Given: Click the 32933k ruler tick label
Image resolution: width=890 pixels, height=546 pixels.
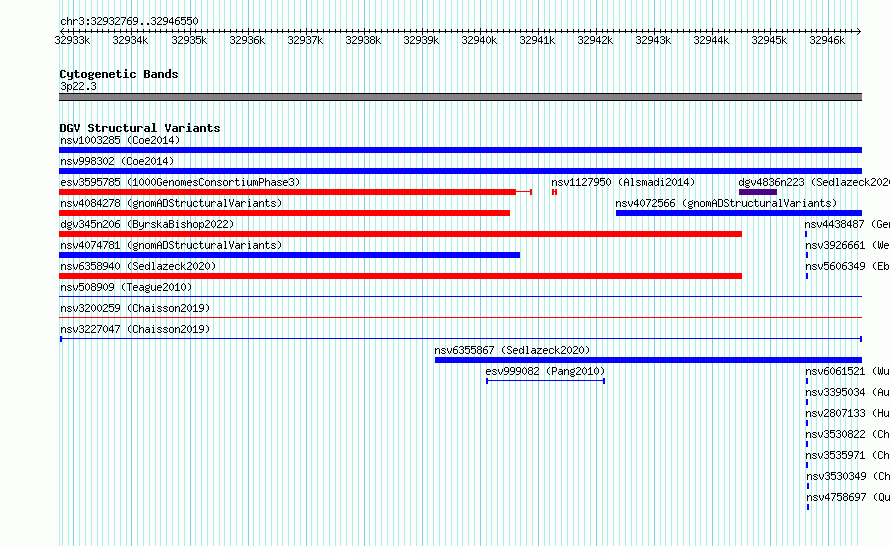Looking at the screenshot, I should 72,40.
